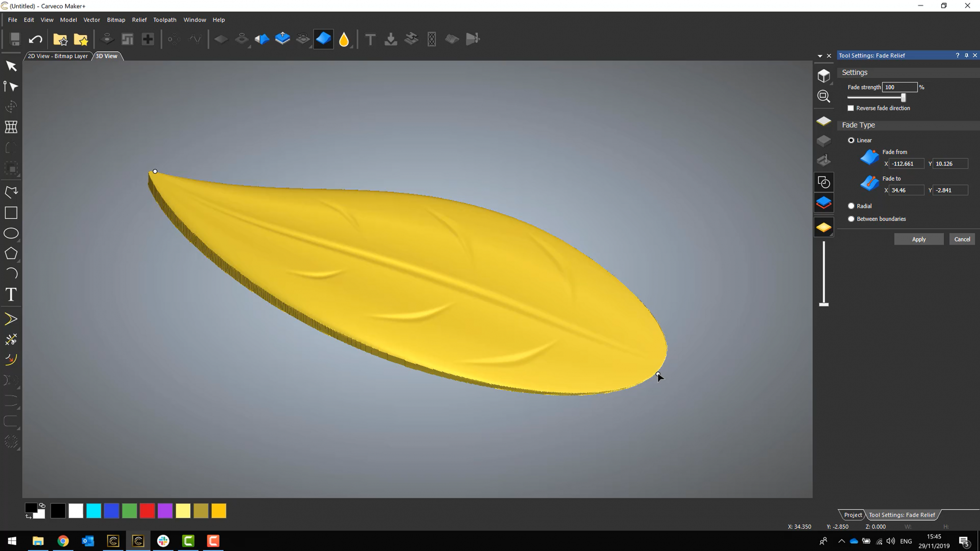The height and width of the screenshot is (551, 980).
Task: Click the Undo arrow in the toolbar
Action: coord(35,39)
